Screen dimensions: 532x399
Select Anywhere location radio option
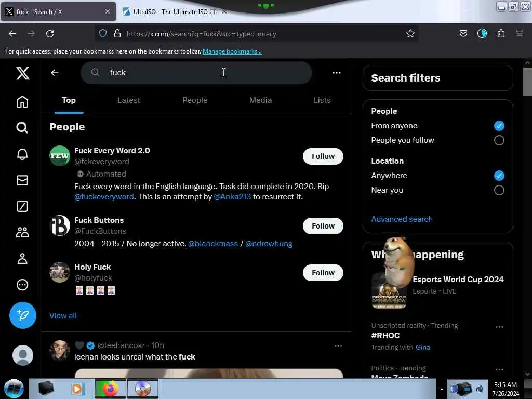(x=499, y=176)
